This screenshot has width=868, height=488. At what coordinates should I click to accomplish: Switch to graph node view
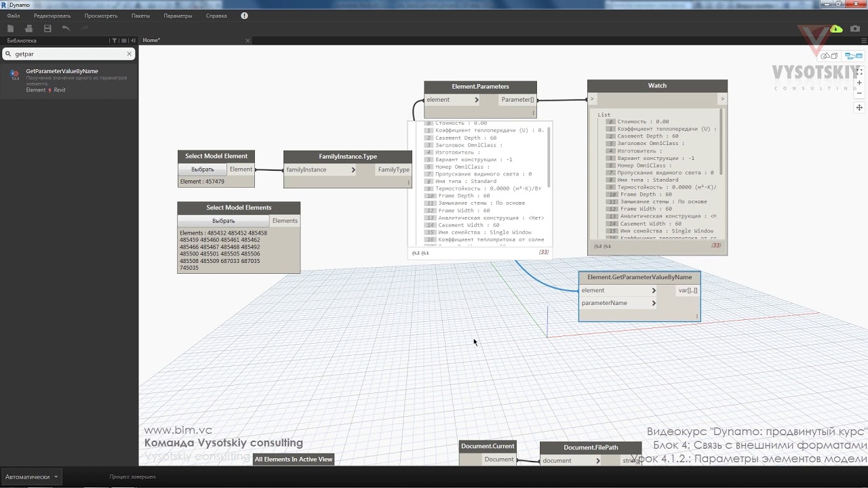click(x=853, y=56)
